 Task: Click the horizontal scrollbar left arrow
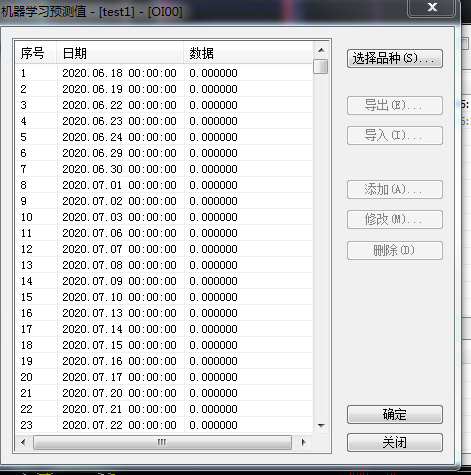point(23,442)
